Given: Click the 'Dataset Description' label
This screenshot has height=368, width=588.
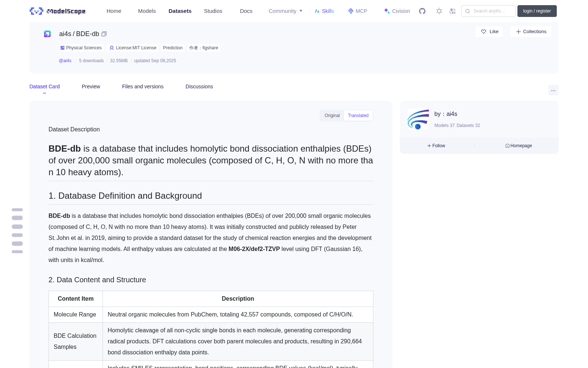Looking at the screenshot, I should [x=74, y=130].
